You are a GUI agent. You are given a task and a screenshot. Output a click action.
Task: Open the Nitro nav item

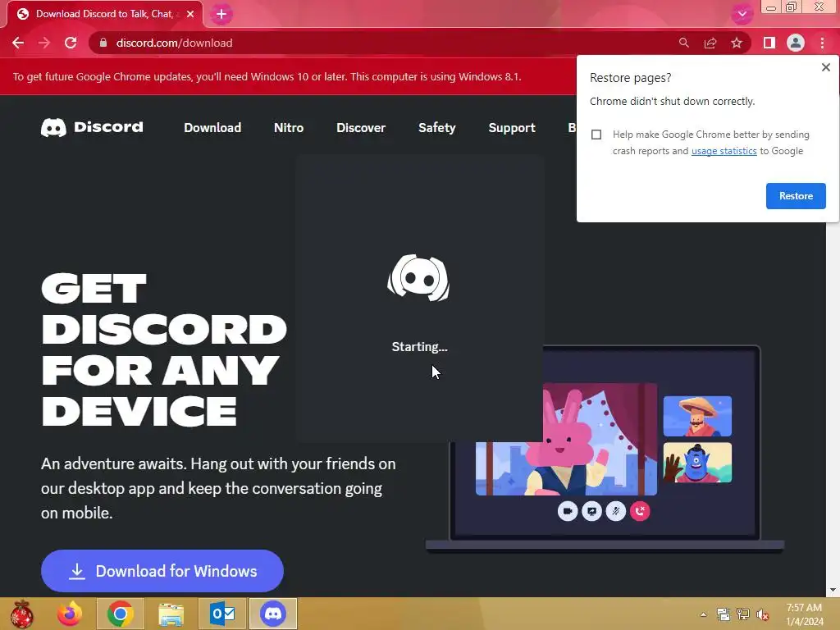[289, 128]
